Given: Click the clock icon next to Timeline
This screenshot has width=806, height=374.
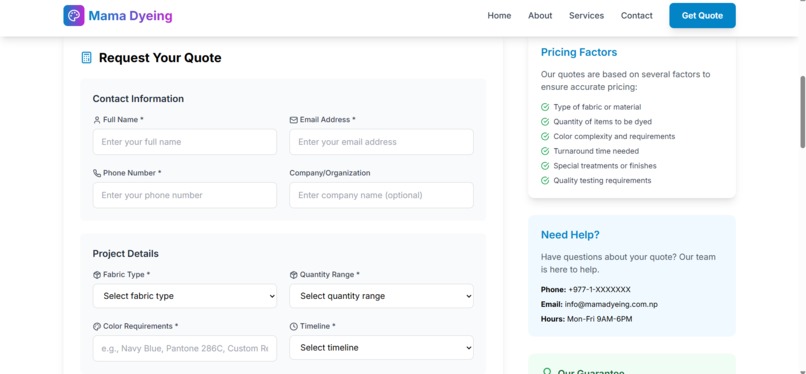Looking at the screenshot, I should click(x=294, y=326).
